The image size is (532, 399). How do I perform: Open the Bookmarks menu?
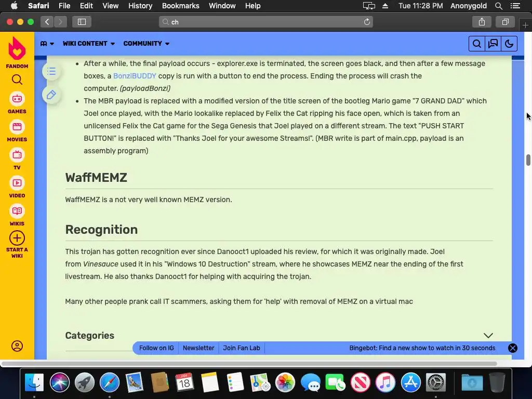[180, 6]
